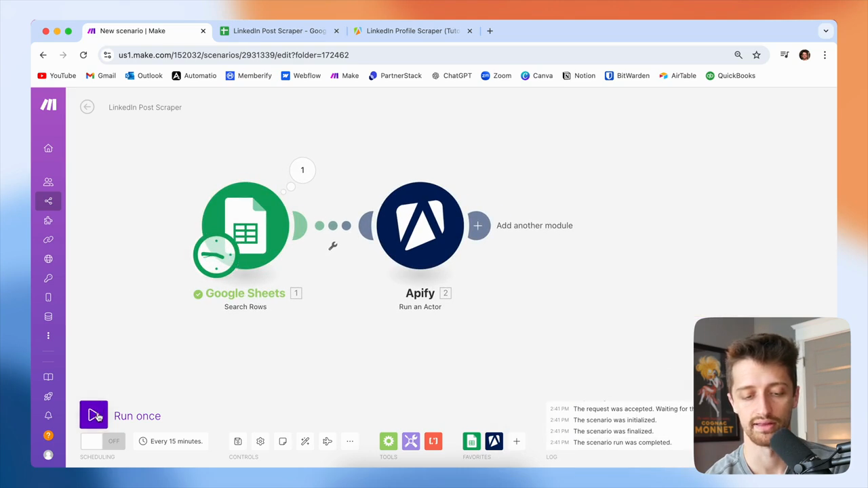The height and width of the screenshot is (488, 868).
Task: Open the Chrome three-dot menu
Action: tap(825, 55)
